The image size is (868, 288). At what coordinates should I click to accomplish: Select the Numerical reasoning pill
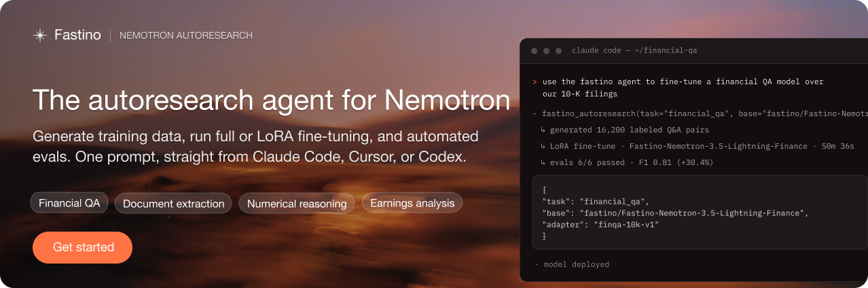[297, 203]
